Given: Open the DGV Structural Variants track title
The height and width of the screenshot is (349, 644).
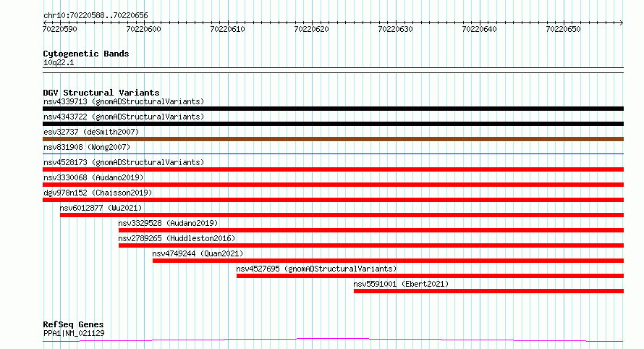Looking at the screenshot, I should 101,93.
